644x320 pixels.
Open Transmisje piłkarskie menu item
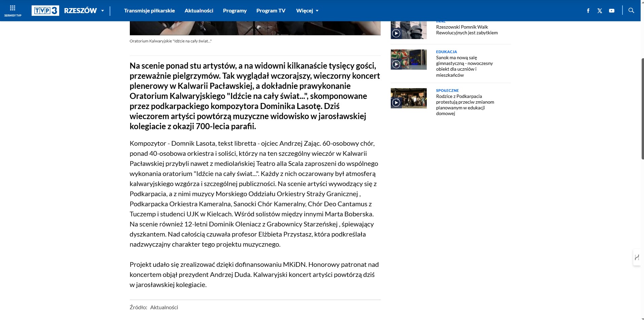tap(149, 11)
